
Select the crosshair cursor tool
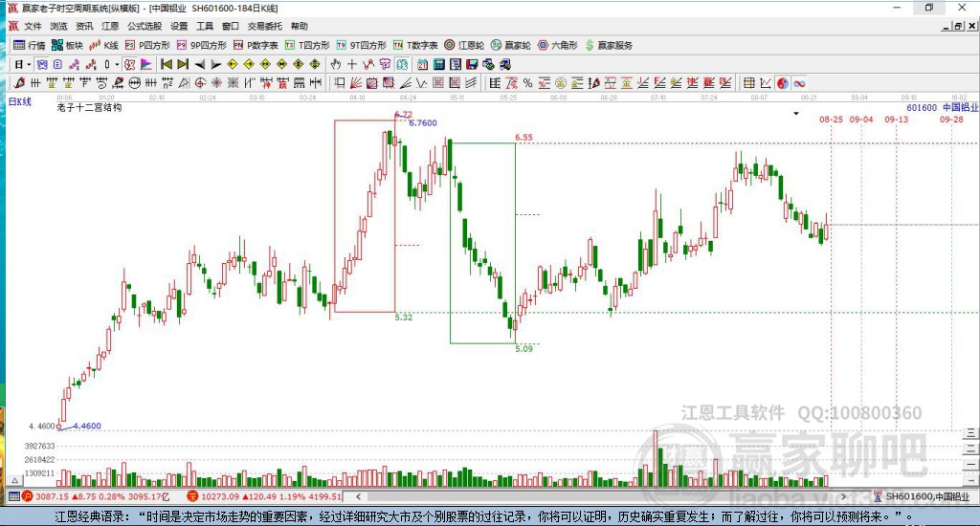point(352,64)
